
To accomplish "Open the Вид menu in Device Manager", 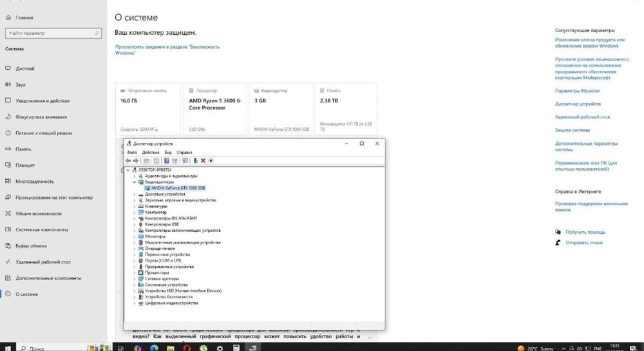I will click(x=168, y=152).
